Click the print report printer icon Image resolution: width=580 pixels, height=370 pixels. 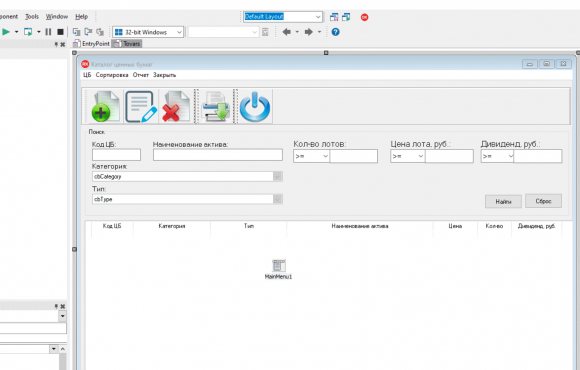coord(216,107)
